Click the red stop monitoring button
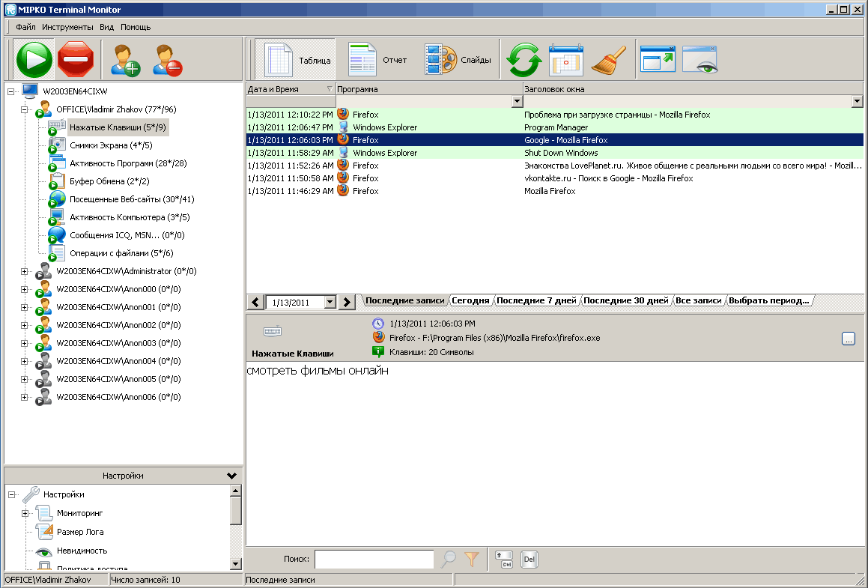This screenshot has width=868, height=588. (x=75, y=60)
